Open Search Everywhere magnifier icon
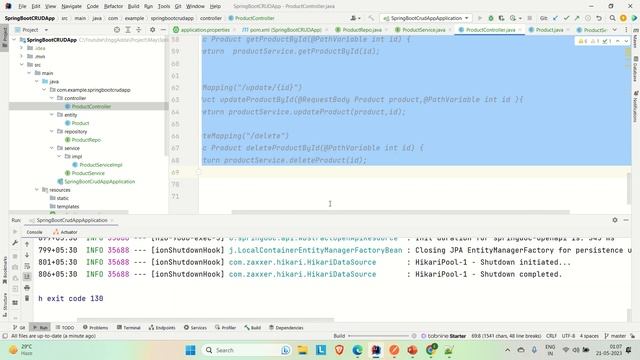This screenshot has width=640, height=360. tap(612, 18)
